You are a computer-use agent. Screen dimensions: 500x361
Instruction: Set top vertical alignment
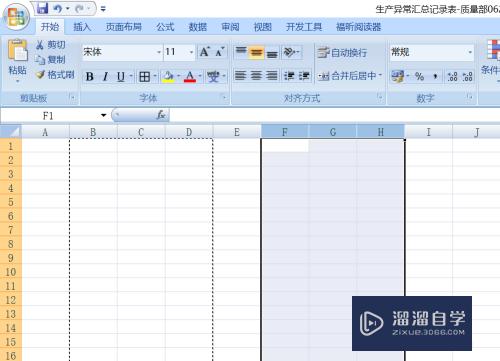(x=241, y=52)
